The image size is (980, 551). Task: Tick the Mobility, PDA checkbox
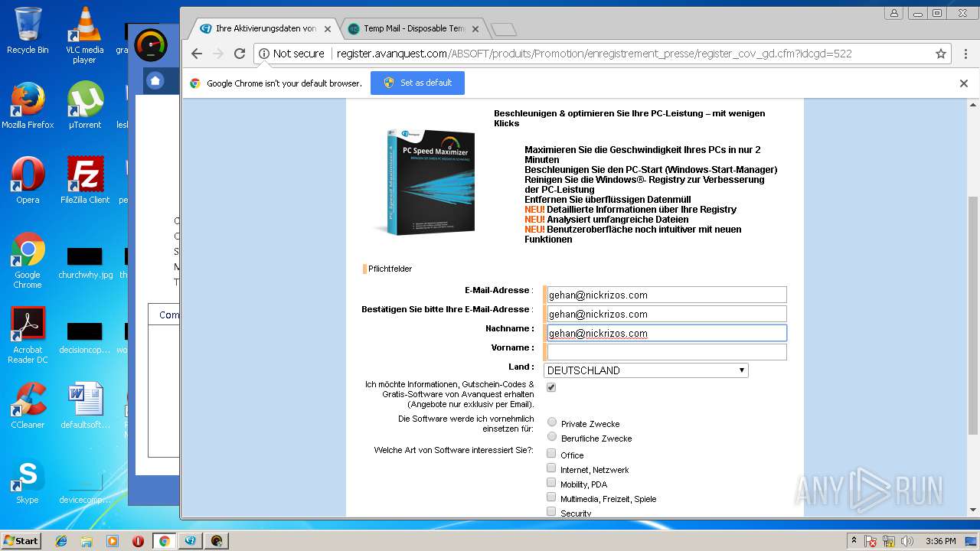(551, 483)
